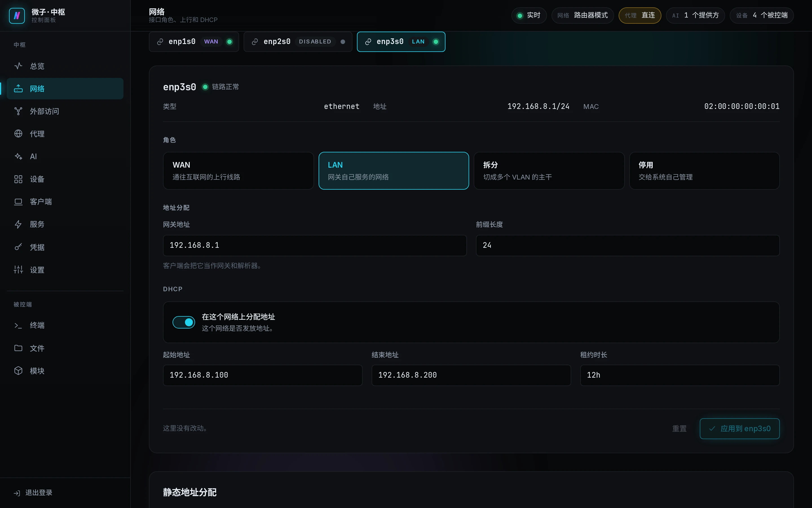Click 应用到 enp3s0 apply button

(740, 428)
